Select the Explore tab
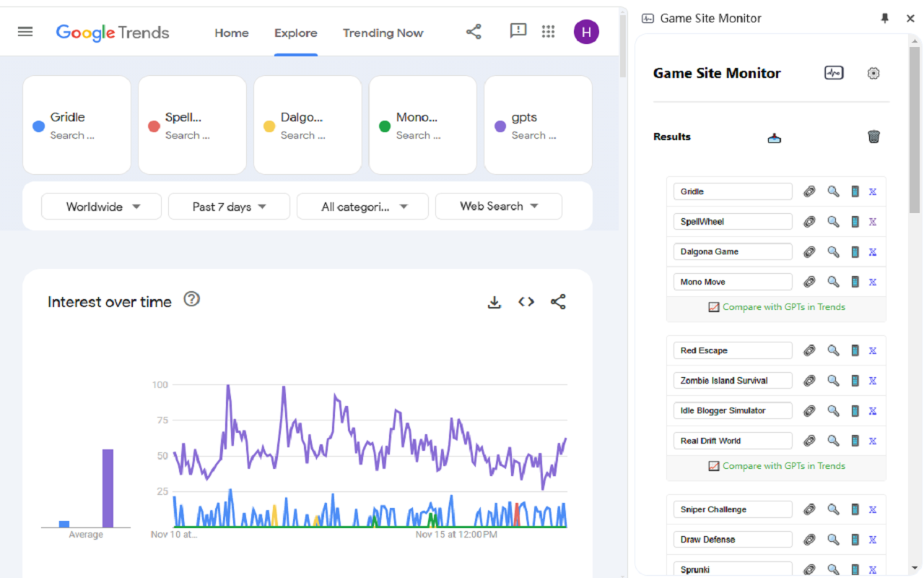Viewport: 924px width, 578px height. (x=296, y=33)
